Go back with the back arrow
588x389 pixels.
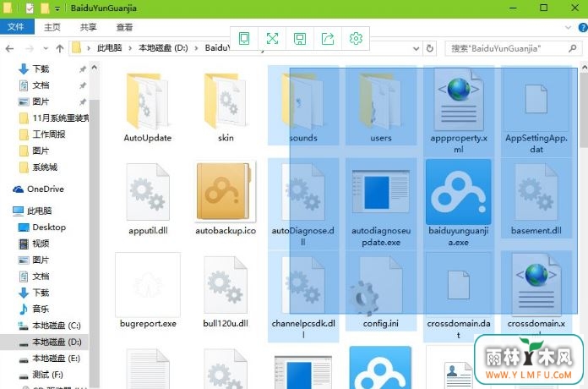click(10, 48)
